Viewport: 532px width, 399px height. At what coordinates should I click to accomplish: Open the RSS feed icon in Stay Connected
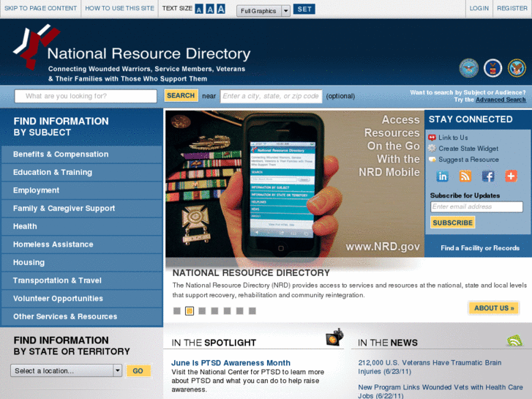pos(465,176)
